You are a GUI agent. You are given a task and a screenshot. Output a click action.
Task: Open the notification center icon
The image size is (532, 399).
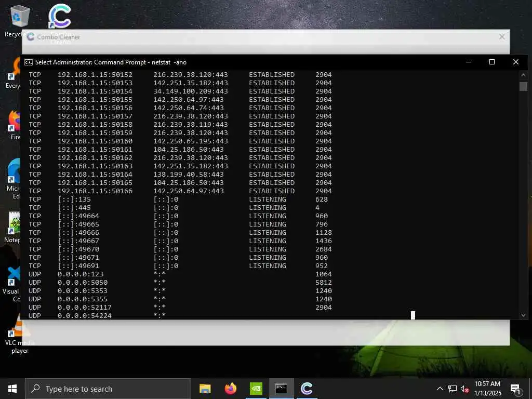pyautogui.click(x=516, y=389)
